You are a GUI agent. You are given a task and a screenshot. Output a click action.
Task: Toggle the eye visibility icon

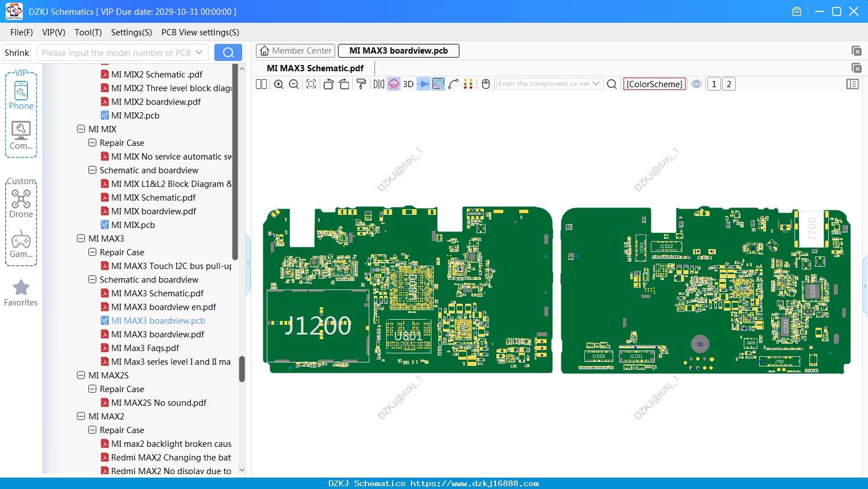pyautogui.click(x=696, y=84)
